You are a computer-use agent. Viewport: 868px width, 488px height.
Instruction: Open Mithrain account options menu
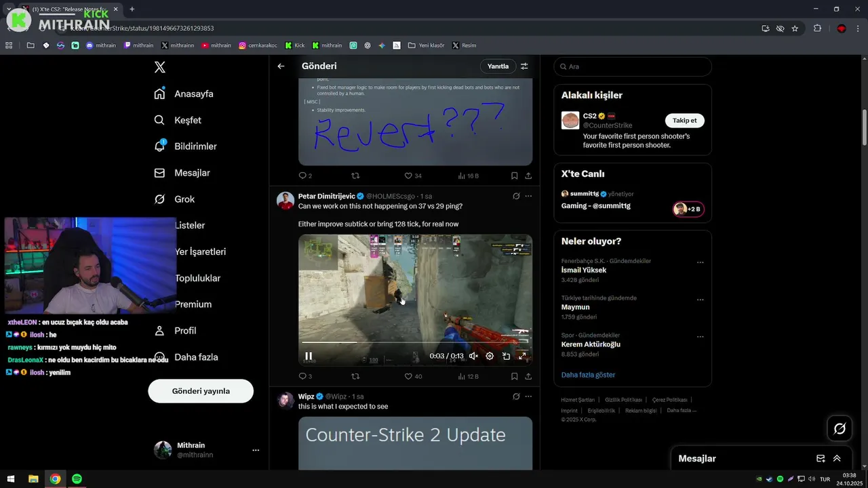256,450
